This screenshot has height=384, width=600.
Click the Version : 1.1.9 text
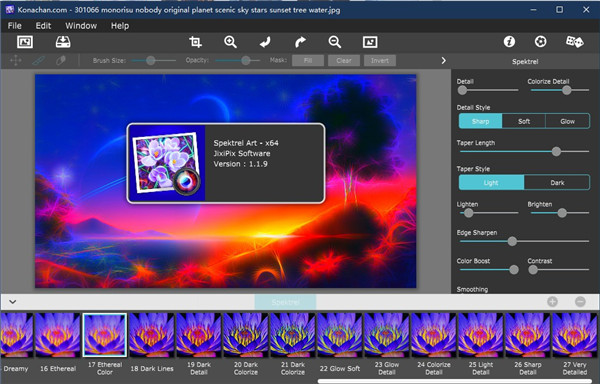(240, 164)
